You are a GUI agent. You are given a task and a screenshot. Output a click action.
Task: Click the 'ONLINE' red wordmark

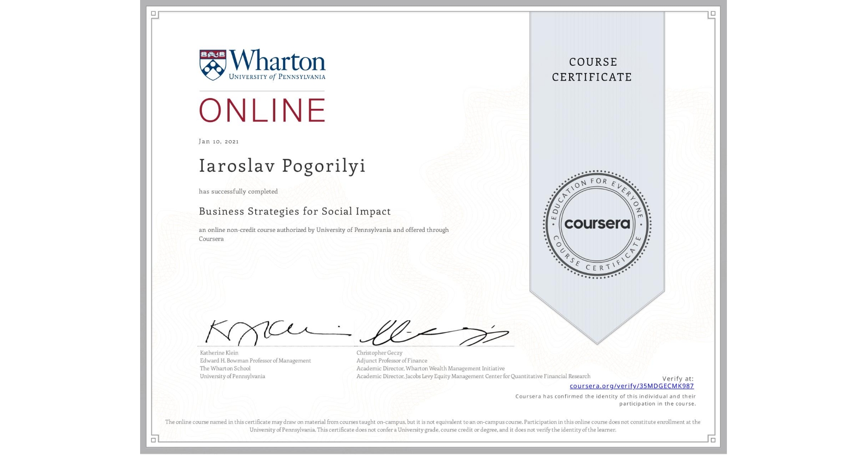click(262, 110)
